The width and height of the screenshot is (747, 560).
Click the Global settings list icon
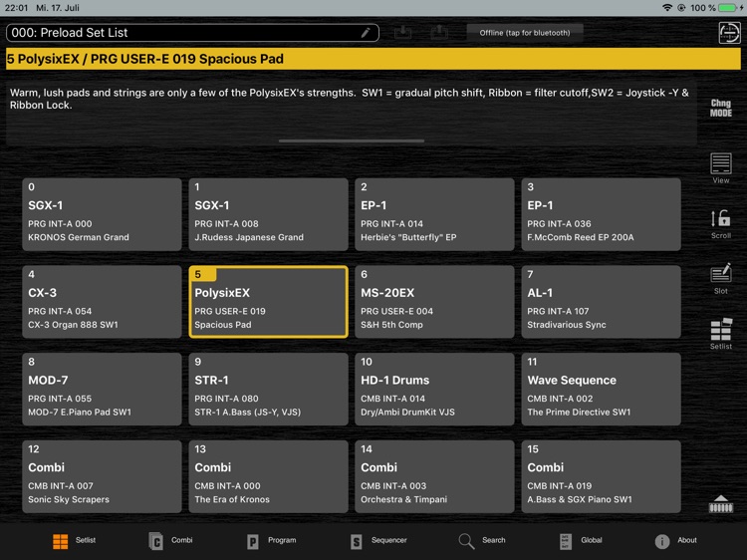tap(565, 541)
